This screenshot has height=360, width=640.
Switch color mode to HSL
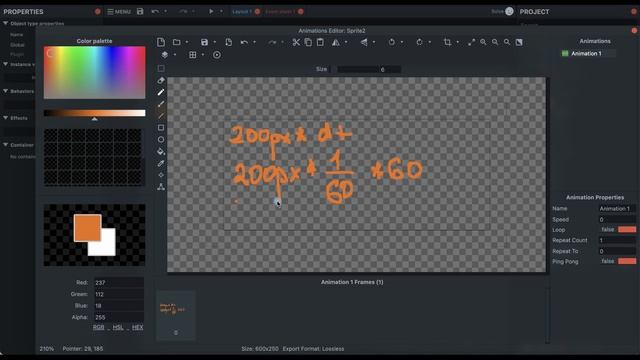[118, 327]
